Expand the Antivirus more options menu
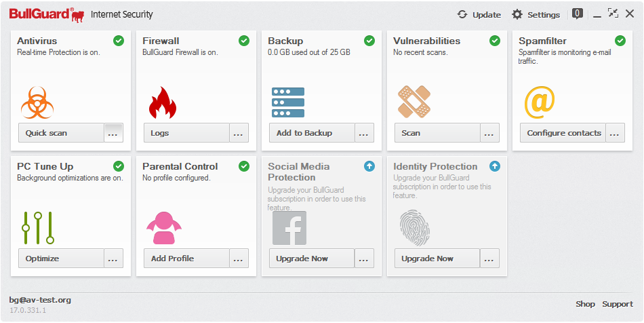Image resolution: width=644 pixels, height=323 pixels. coord(113,133)
